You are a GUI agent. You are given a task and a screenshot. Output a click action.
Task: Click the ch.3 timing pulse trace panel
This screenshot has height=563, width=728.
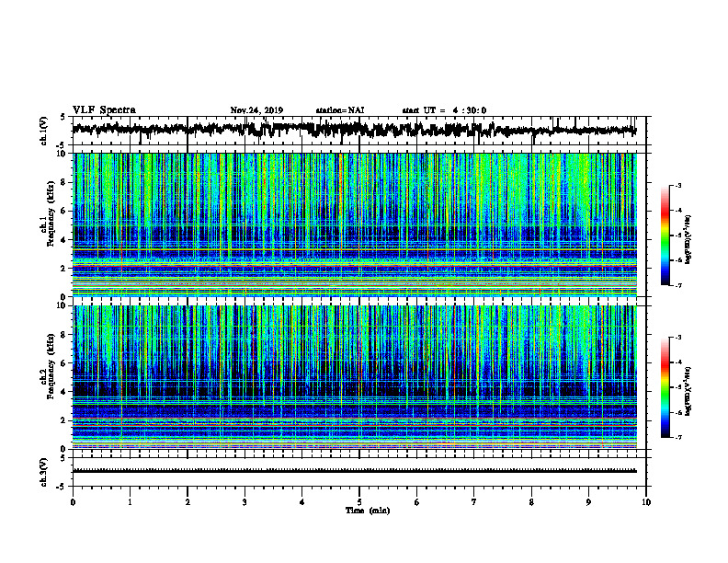359,472
